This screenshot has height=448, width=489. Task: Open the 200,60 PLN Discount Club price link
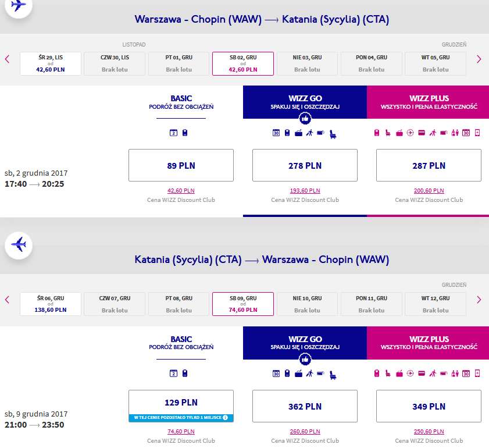click(x=429, y=191)
